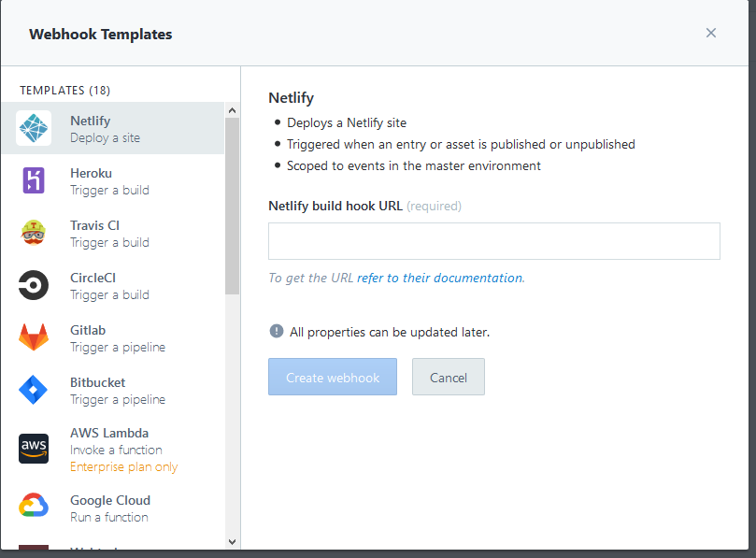Pick the Gitlab Trigger a pipeline template
Screen dimensions: 756x558
click(x=113, y=337)
